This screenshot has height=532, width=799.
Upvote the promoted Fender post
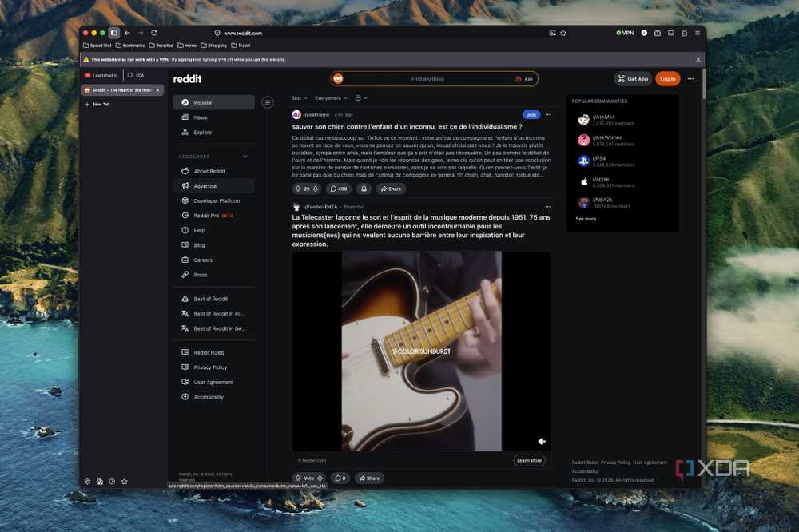298,478
